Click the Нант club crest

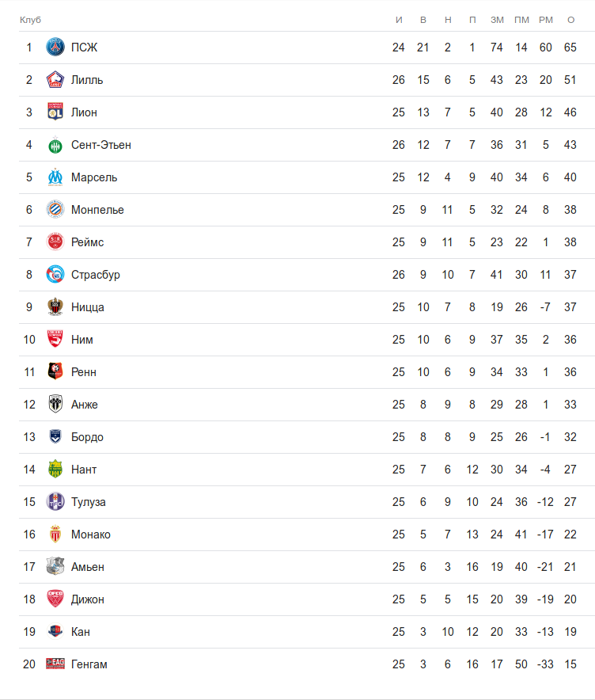point(55,470)
